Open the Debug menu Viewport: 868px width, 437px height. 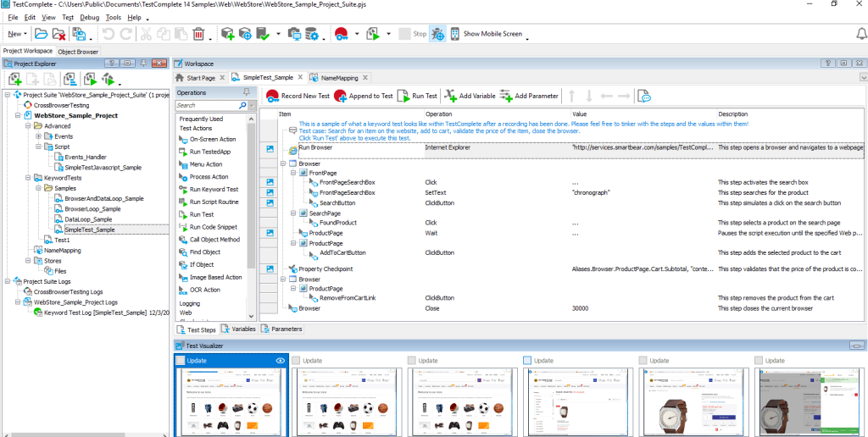pyautogui.click(x=89, y=17)
